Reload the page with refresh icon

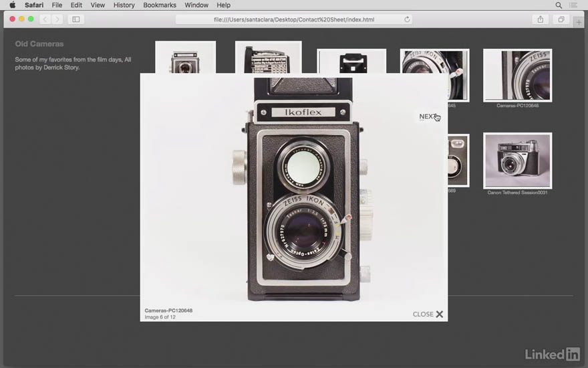[407, 19]
